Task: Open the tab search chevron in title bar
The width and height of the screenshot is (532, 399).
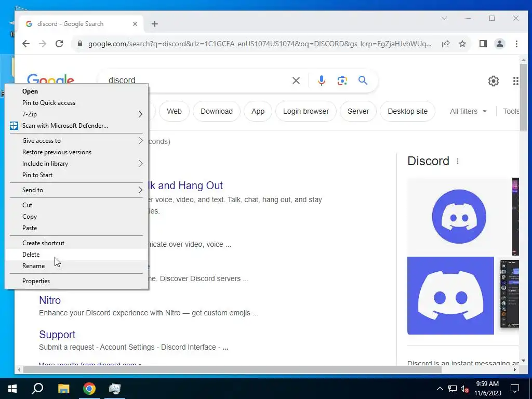Action: [x=444, y=18]
